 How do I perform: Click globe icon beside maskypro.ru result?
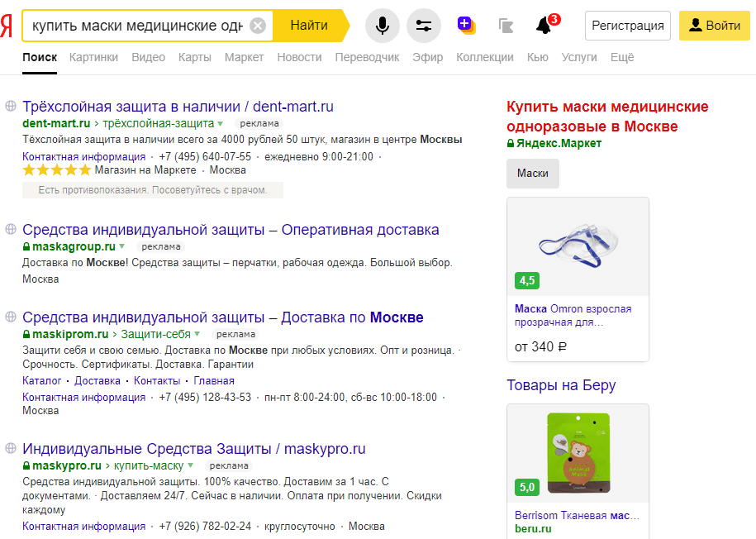pos(11,448)
